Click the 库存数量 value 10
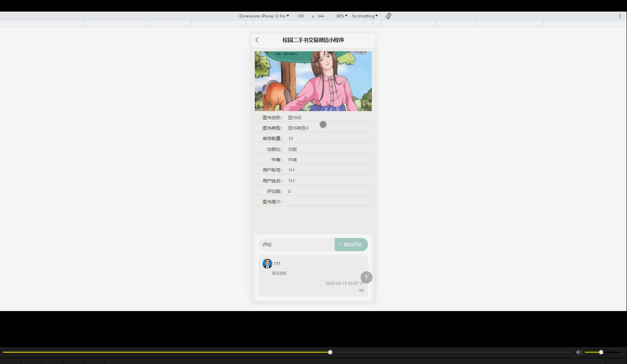The height and width of the screenshot is (364, 627). point(291,139)
